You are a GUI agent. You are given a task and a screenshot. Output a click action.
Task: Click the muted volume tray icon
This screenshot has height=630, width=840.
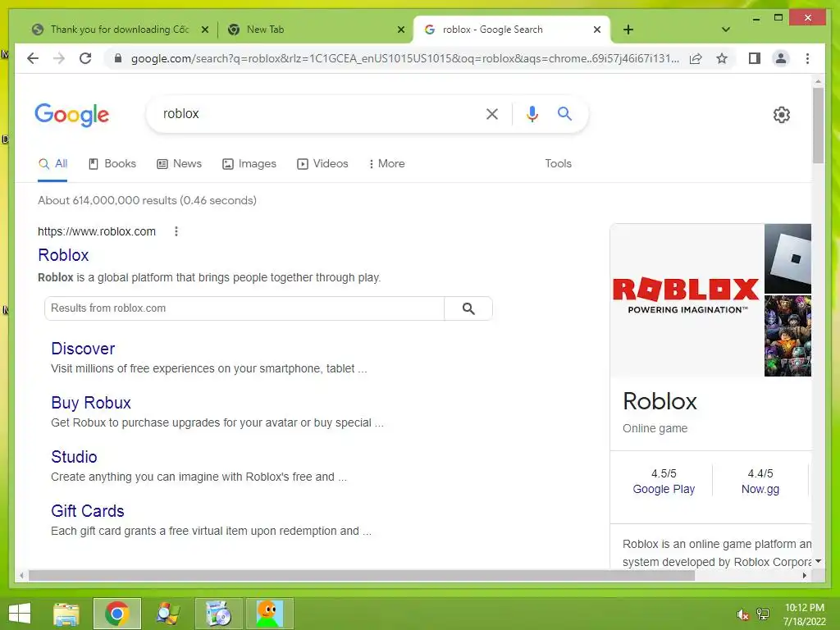tap(742, 614)
